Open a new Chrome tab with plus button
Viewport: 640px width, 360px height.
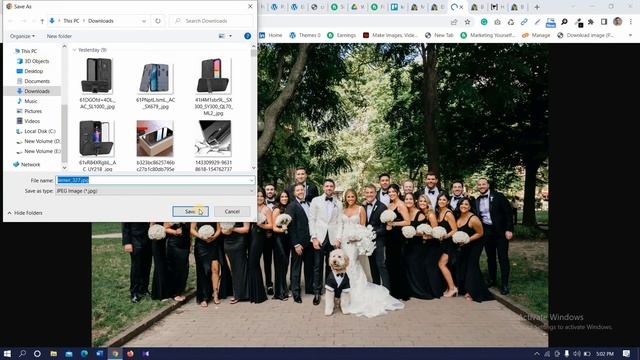tap(537, 7)
